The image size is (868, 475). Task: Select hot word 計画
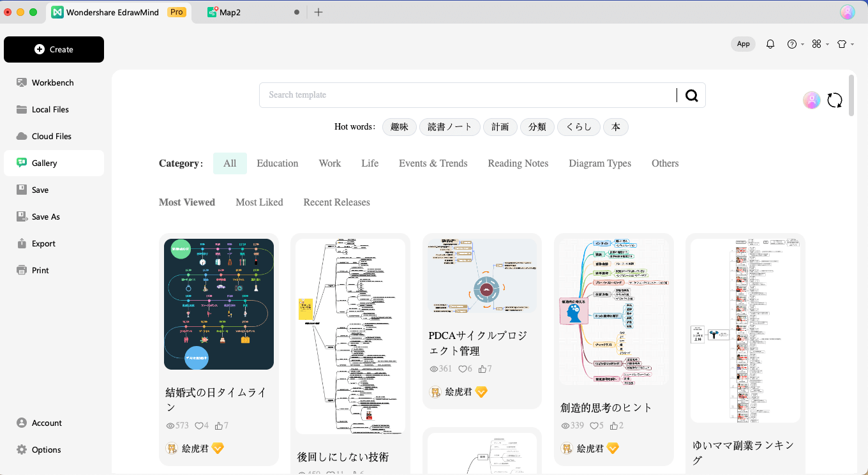point(500,127)
